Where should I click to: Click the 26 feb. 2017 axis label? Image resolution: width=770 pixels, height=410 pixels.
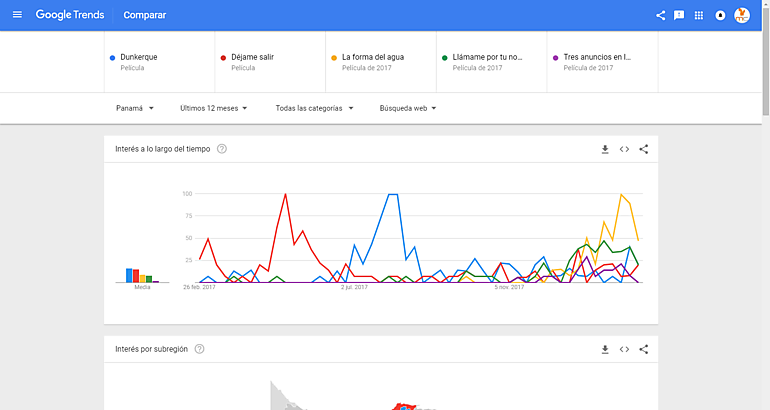point(199,287)
